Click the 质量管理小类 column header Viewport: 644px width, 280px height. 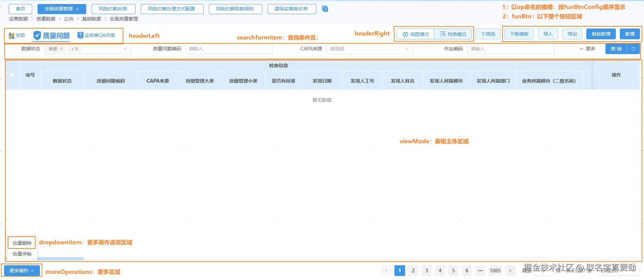pyautogui.click(x=243, y=81)
